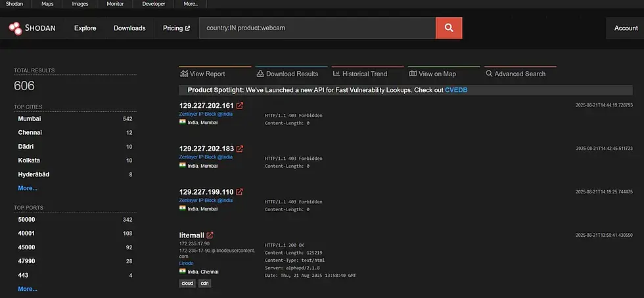Viewport: 644px width, 298px height.
Task: Filter by city Mumbai
Action: coord(30,119)
